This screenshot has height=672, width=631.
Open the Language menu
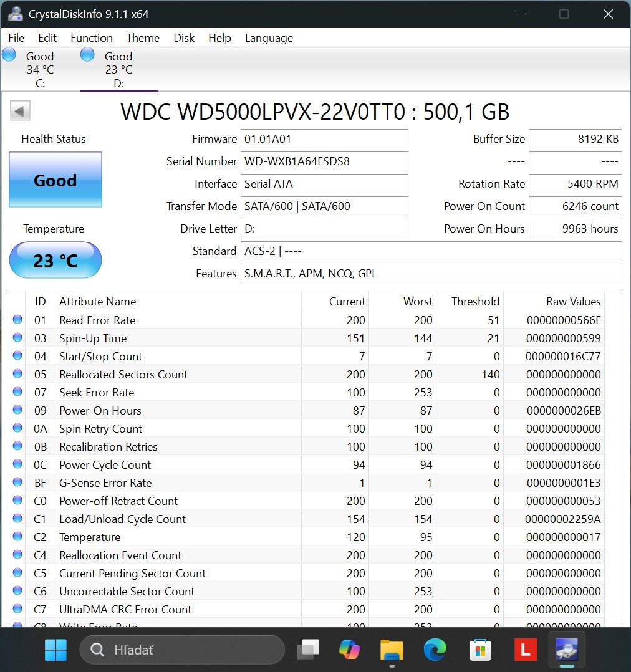(269, 38)
